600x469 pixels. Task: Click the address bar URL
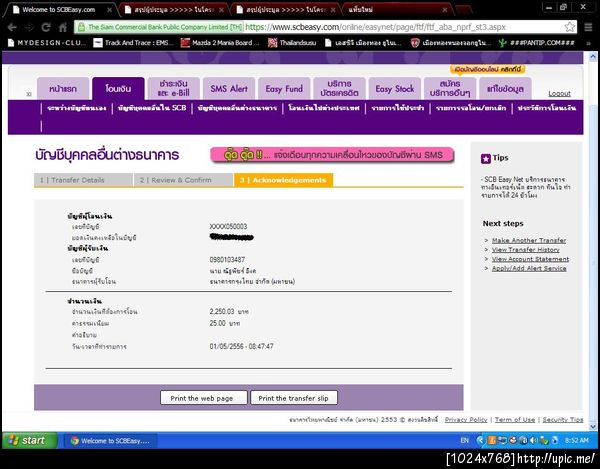(375, 27)
